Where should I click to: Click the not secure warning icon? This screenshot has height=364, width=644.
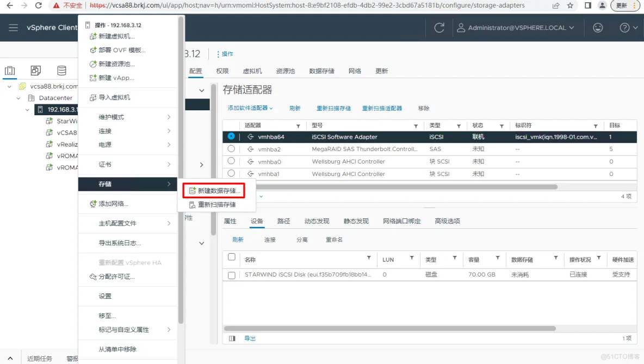click(x=56, y=5)
